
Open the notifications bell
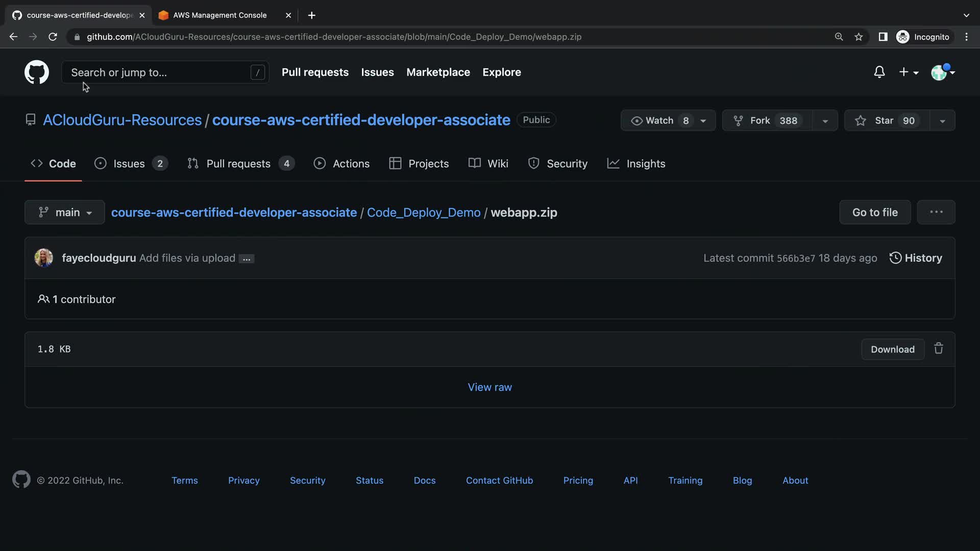pos(879,72)
